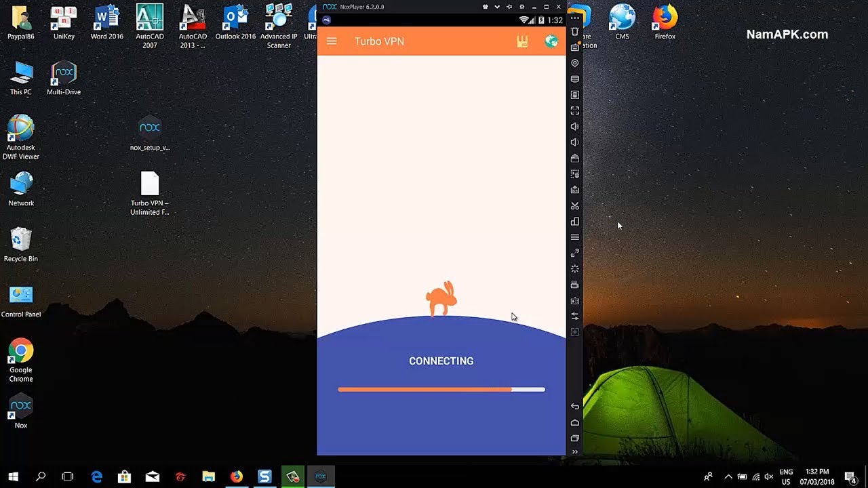The image size is (868, 488).
Task: Click volume up in Nox sidebar
Action: pos(575,126)
